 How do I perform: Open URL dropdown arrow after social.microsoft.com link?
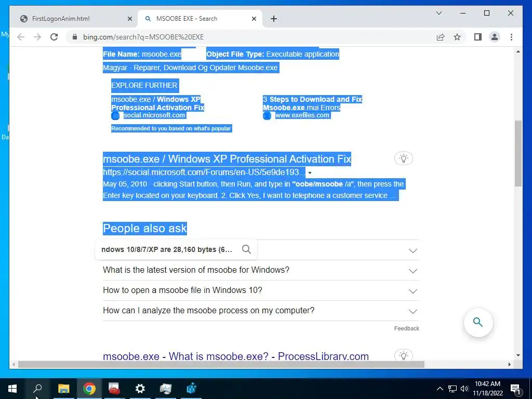310,173
